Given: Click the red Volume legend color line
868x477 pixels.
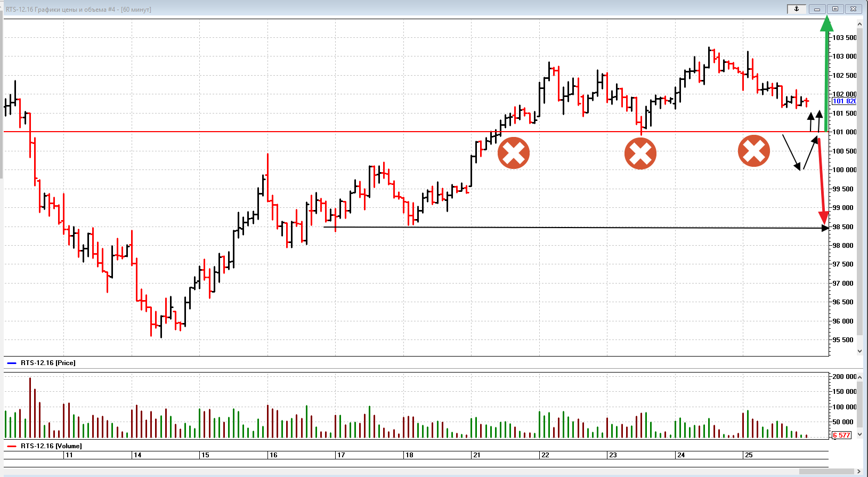Looking at the screenshot, I should click(12, 446).
